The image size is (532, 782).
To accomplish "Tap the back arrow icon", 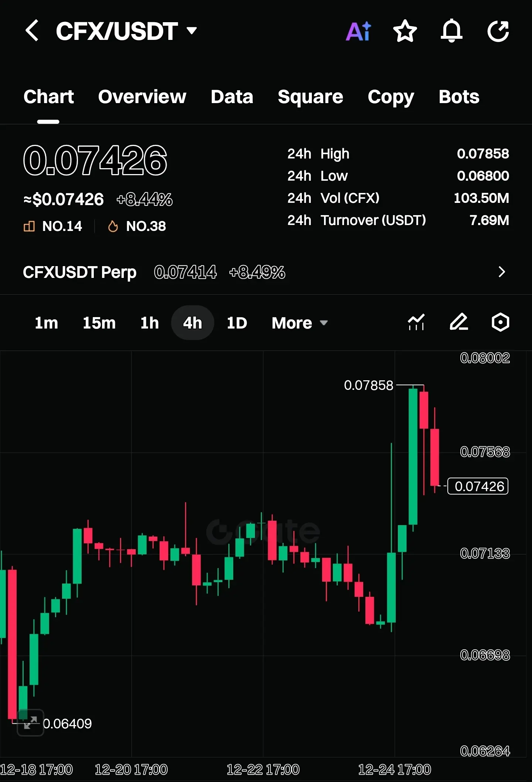I will point(32,31).
